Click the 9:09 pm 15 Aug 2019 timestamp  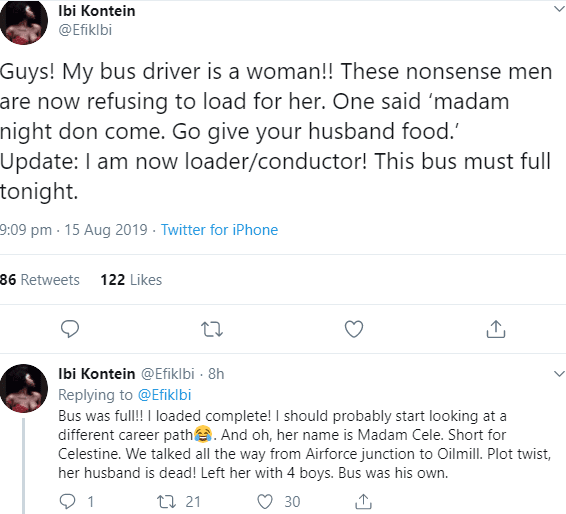click(x=74, y=230)
